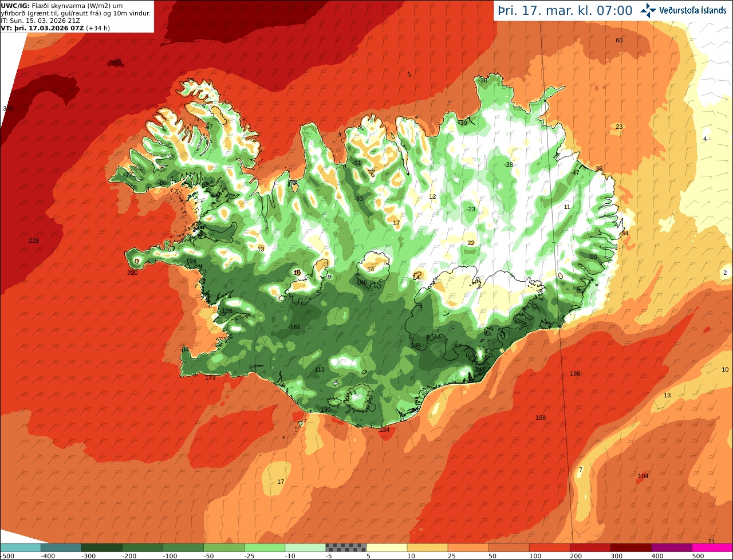Pick the palest green -10 to -5 swatch
The height and width of the screenshot is (560, 733).
(x=305, y=547)
